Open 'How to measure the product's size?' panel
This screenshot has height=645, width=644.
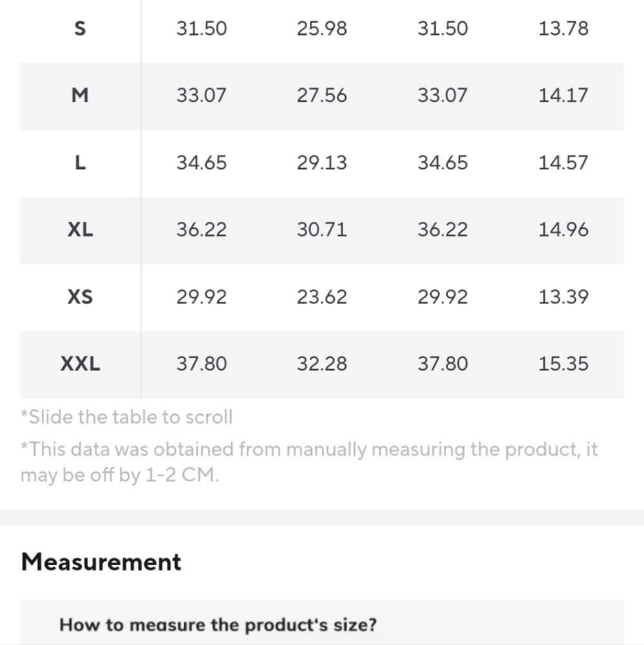point(322,623)
